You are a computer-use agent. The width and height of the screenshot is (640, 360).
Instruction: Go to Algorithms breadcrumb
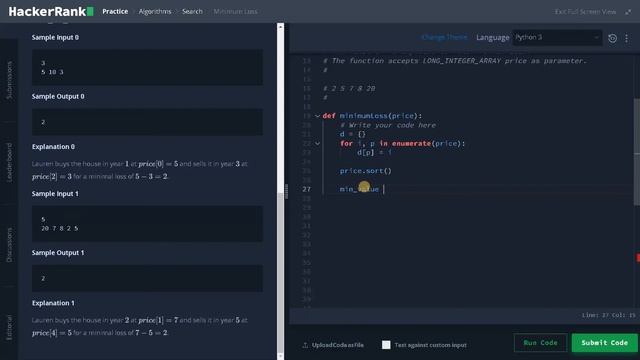155,11
